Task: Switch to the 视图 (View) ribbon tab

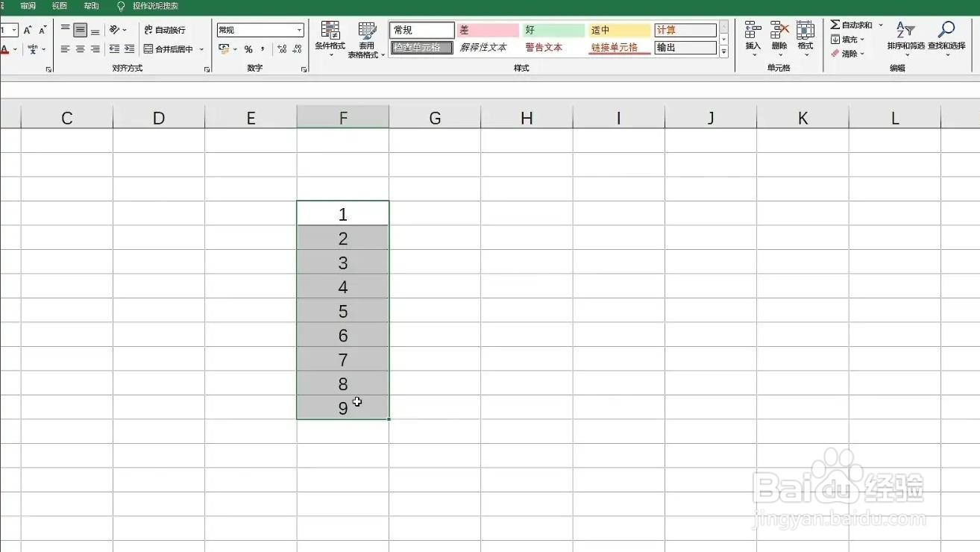Action: [x=60, y=6]
